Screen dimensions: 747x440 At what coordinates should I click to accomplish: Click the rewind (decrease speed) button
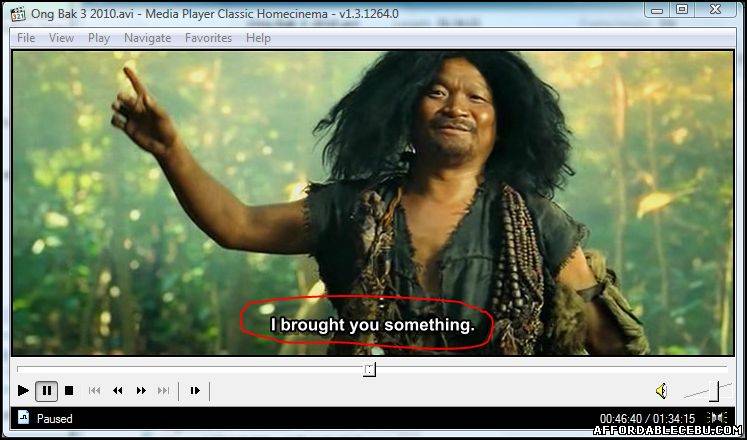pyautogui.click(x=118, y=391)
